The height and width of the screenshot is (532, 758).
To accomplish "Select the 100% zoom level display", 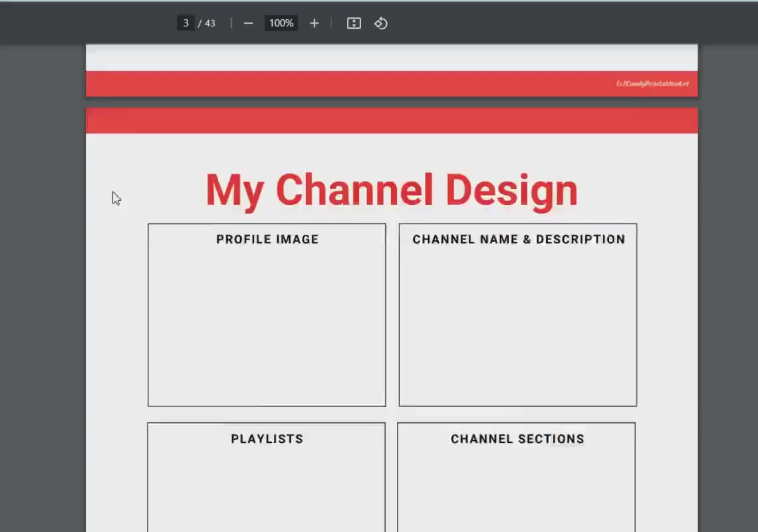I will (281, 23).
